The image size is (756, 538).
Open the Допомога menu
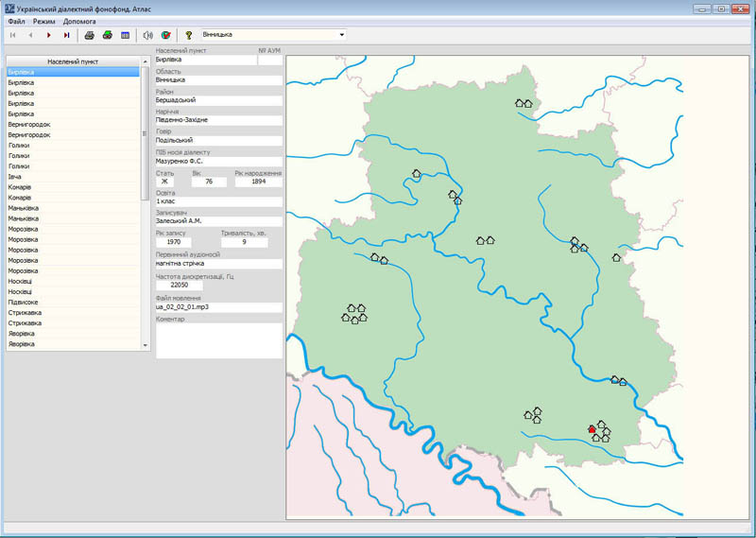(79, 22)
